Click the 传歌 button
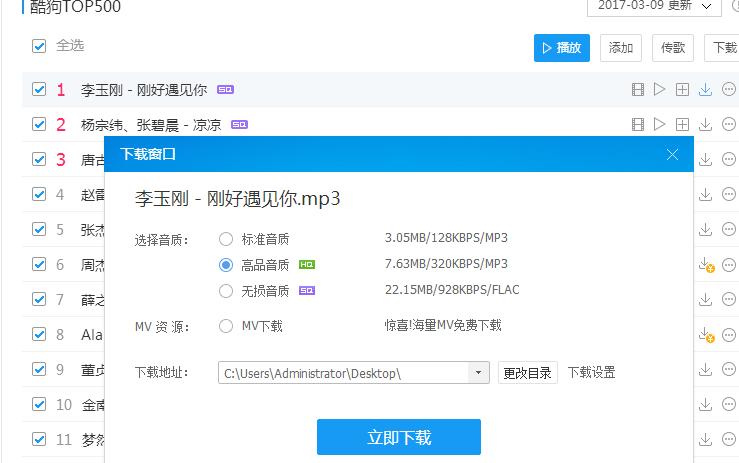This screenshot has height=463, width=739. pyautogui.click(x=673, y=48)
